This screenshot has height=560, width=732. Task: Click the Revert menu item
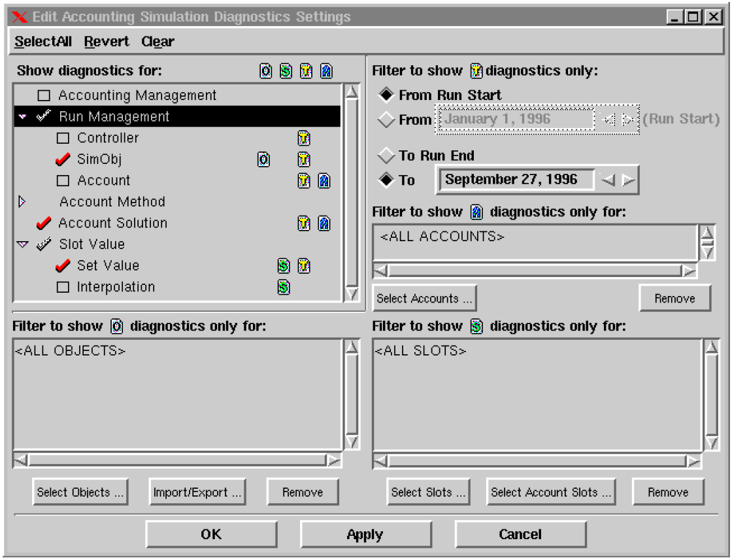tap(107, 42)
